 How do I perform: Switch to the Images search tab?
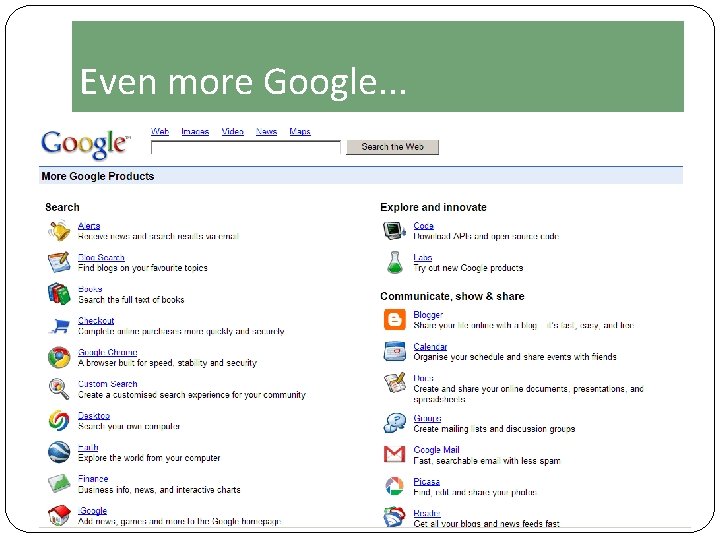(x=195, y=131)
